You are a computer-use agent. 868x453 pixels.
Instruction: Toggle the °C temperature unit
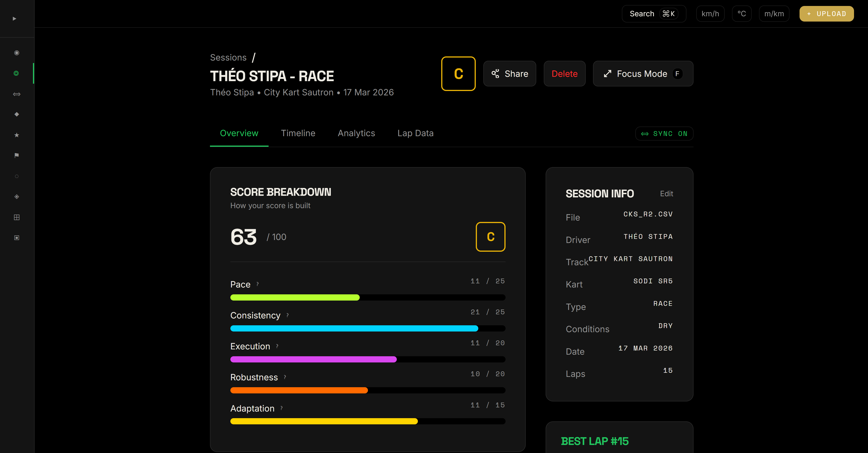tap(741, 14)
